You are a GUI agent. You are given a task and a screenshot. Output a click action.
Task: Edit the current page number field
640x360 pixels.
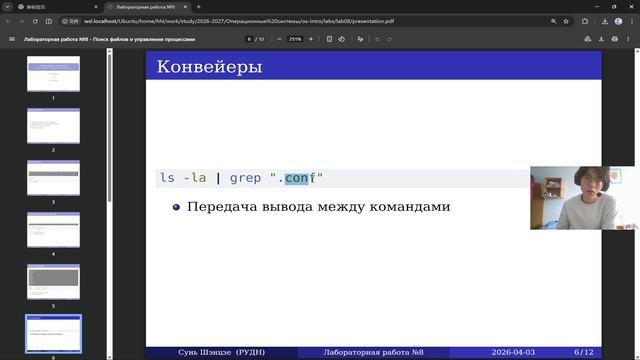(x=249, y=39)
